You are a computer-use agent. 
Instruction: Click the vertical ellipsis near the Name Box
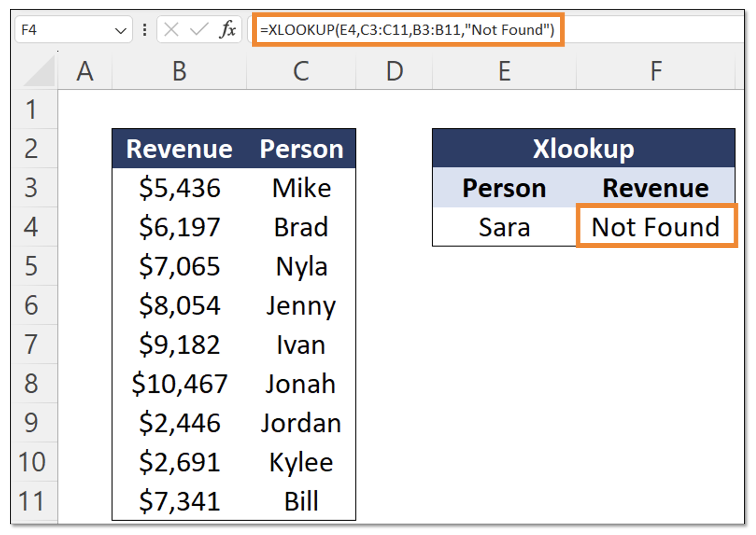point(145,29)
